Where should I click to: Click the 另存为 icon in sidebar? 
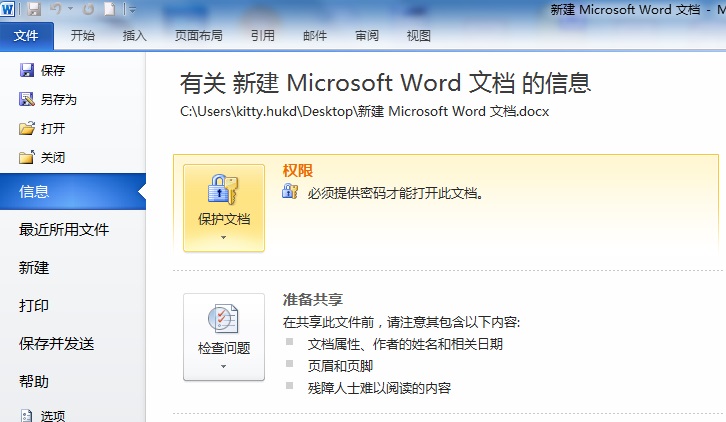point(27,99)
